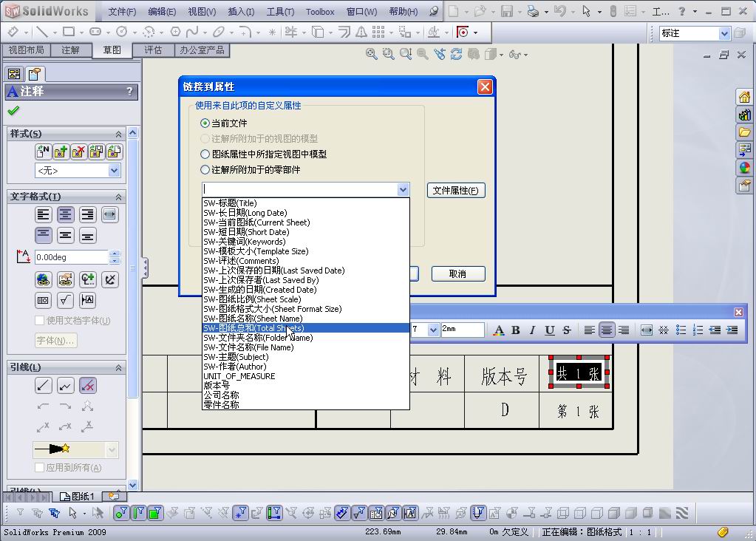
Task: Click the geometric tolerance icon
Action: pos(44,300)
